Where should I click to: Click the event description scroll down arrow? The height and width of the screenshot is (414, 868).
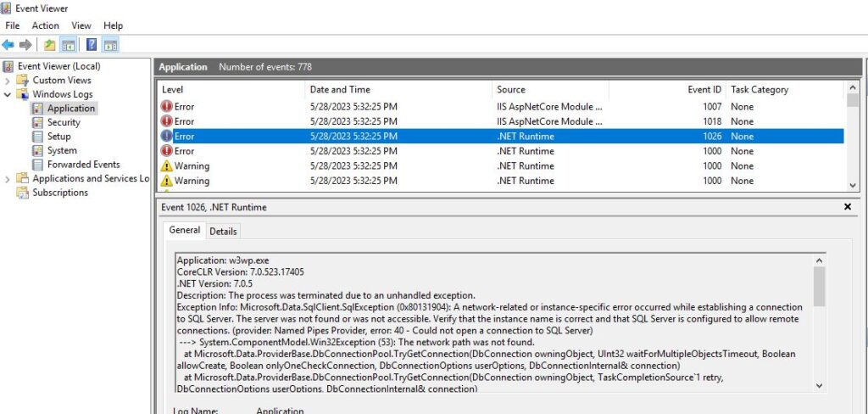pyautogui.click(x=819, y=385)
